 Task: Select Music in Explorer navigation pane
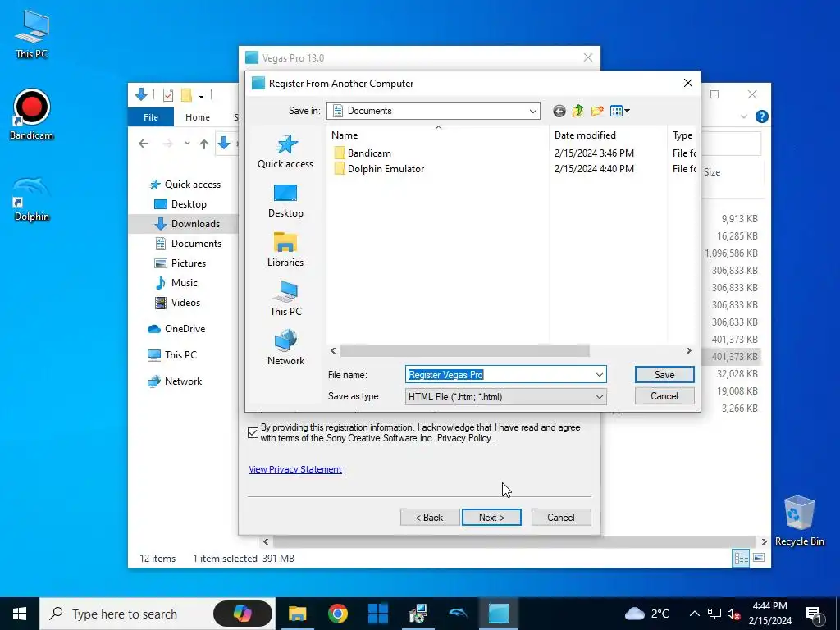176,283
